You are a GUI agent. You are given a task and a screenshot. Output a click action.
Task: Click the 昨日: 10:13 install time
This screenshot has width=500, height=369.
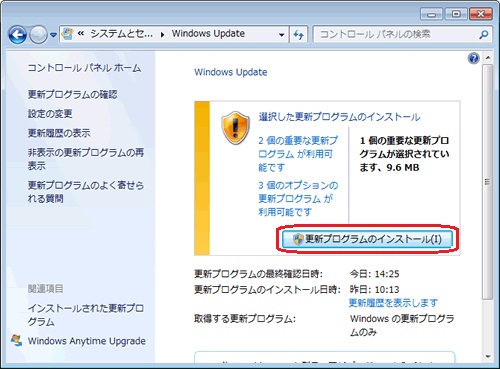(x=374, y=289)
